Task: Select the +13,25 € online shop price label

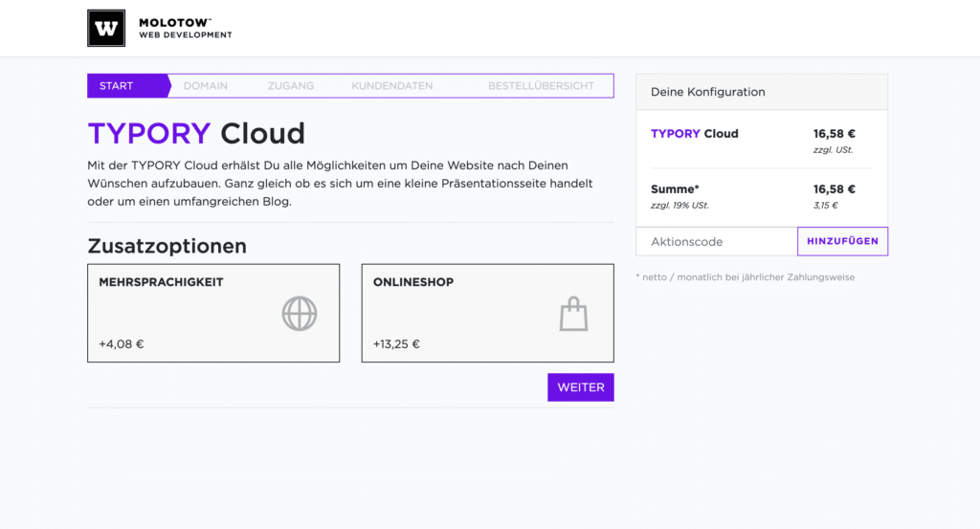Action: click(x=396, y=344)
